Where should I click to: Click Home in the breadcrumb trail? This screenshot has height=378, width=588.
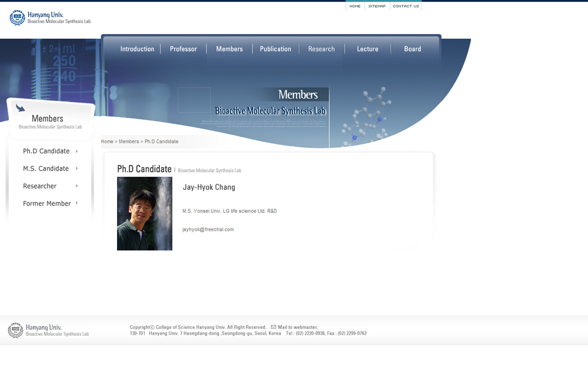107,142
